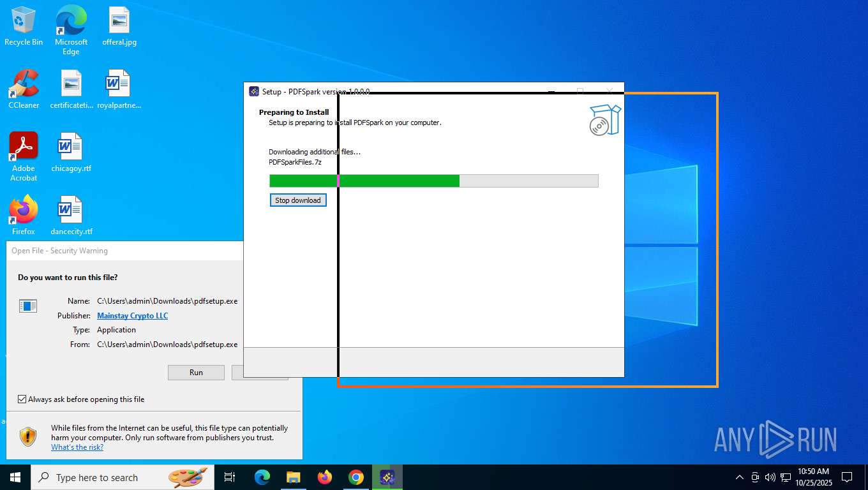Click the 'Preparing to Install' heading
Viewport: 868px width, 490px height.
coord(294,112)
